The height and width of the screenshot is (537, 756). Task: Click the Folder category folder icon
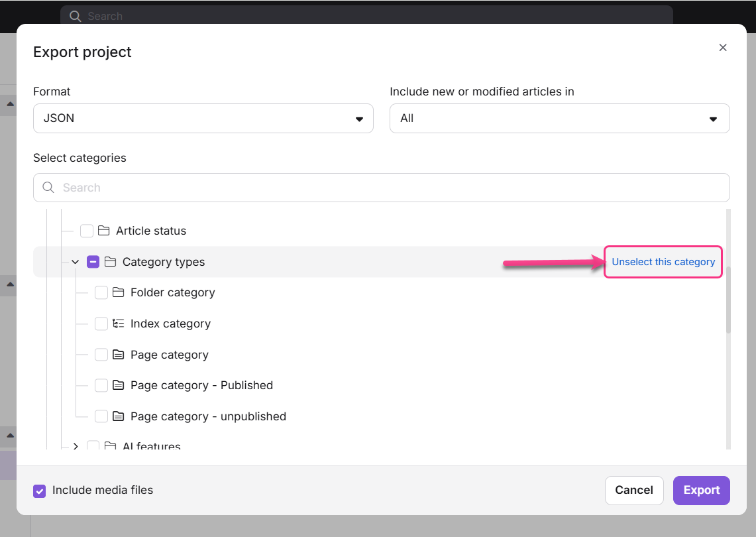(118, 292)
